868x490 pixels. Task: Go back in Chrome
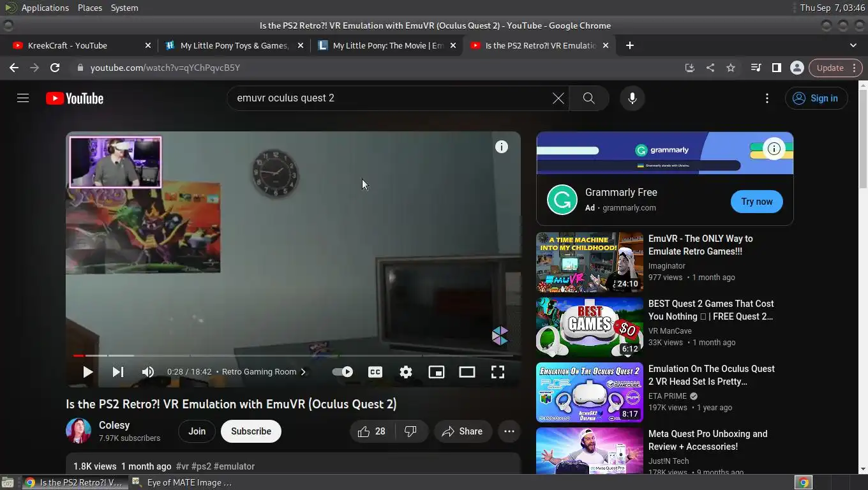pos(14,68)
